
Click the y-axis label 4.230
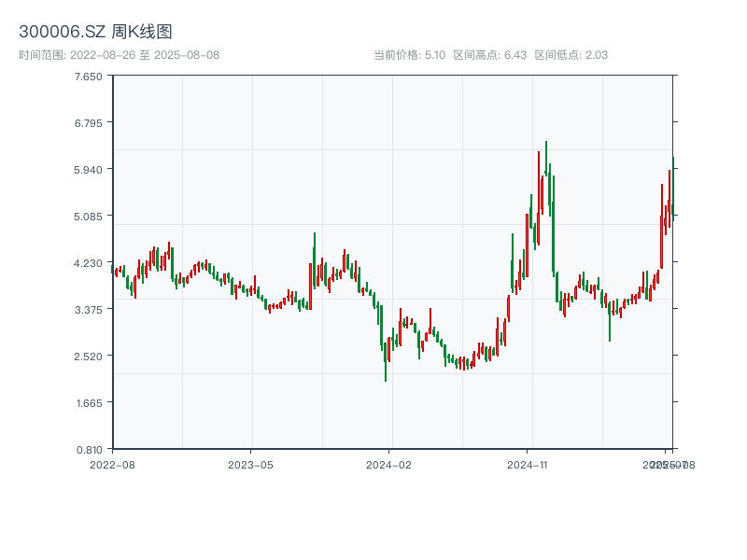click(88, 263)
